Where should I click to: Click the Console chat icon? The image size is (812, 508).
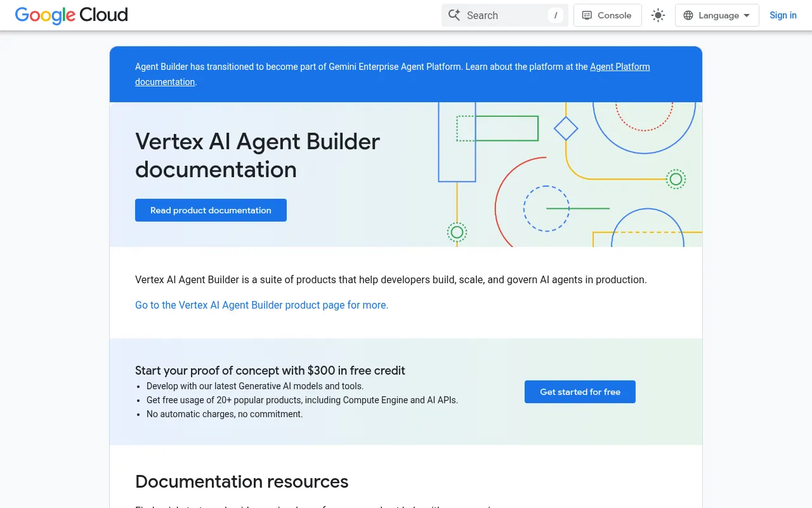(x=587, y=15)
